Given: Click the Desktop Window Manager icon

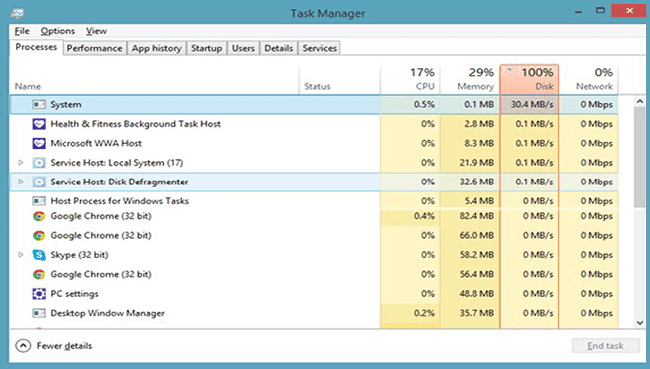Looking at the screenshot, I should (x=39, y=313).
